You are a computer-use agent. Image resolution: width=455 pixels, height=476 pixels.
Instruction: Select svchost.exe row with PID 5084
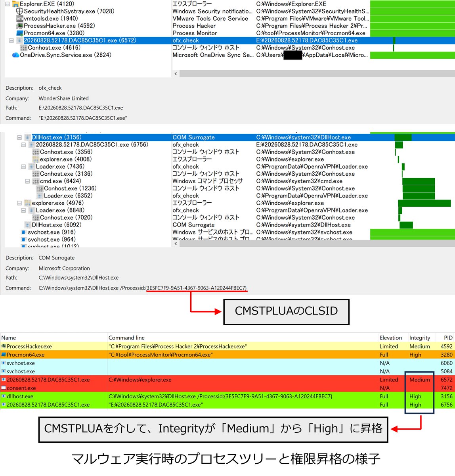[x=227, y=371]
